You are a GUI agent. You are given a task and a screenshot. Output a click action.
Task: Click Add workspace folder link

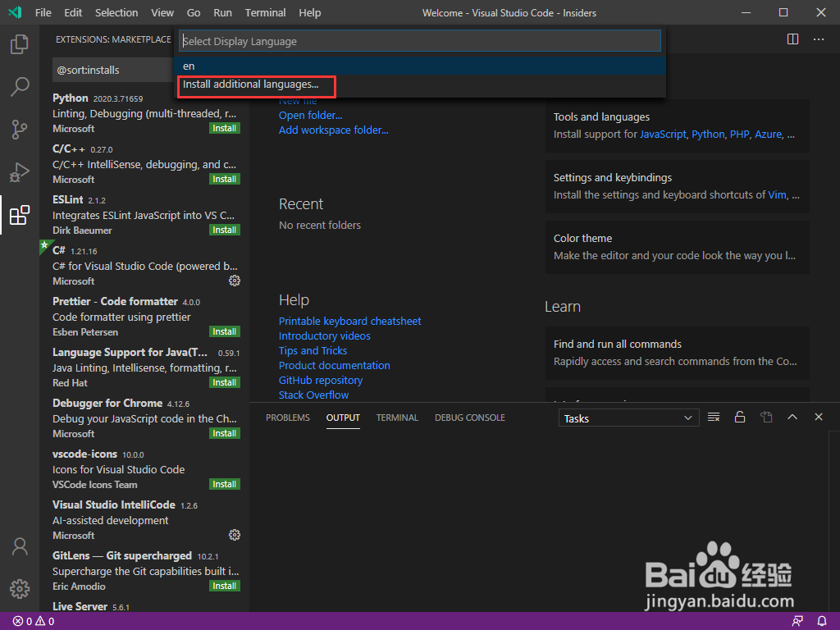333,130
